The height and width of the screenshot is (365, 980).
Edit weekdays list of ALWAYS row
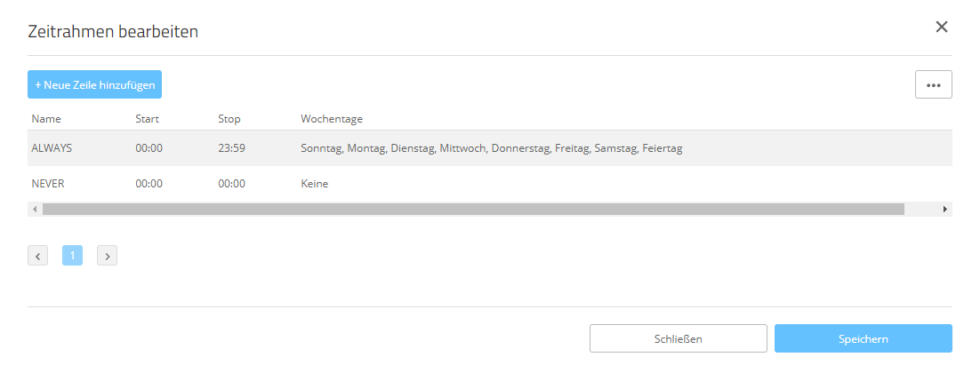(x=491, y=148)
